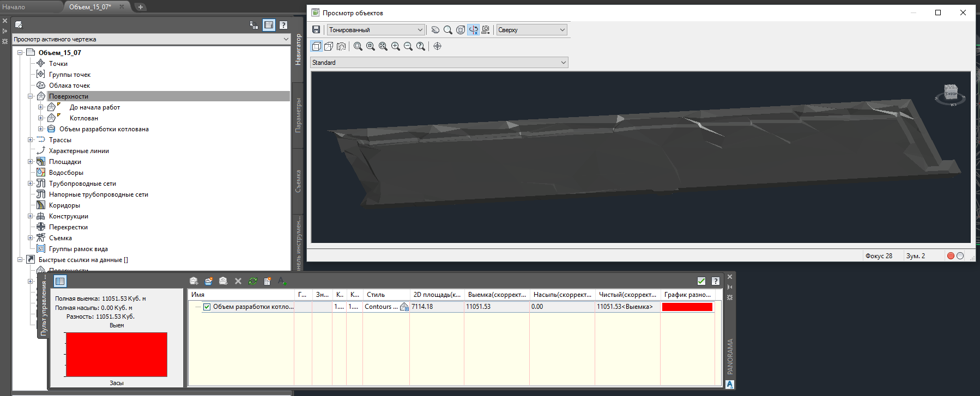Click green checkmark icon in Panorama header

coord(701,281)
